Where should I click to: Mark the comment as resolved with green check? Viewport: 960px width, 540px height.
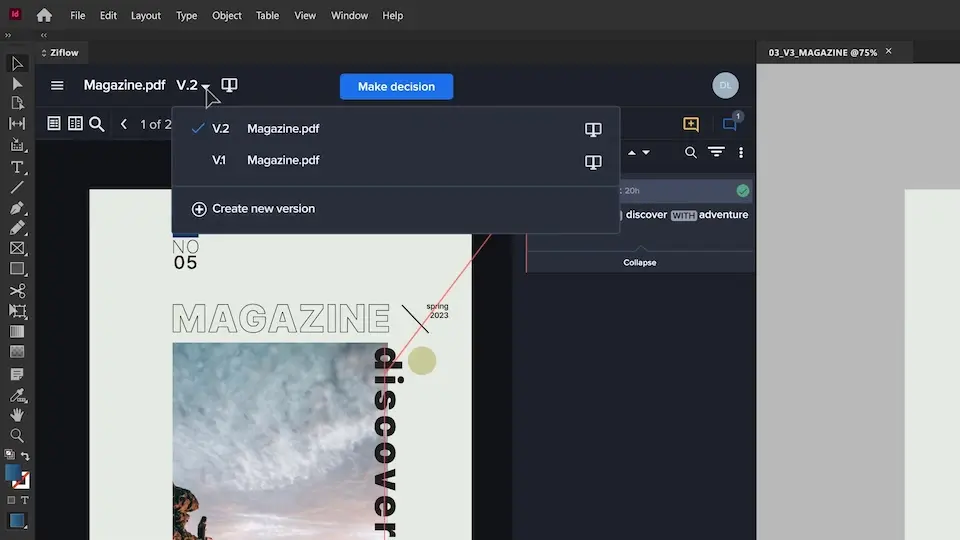(743, 190)
